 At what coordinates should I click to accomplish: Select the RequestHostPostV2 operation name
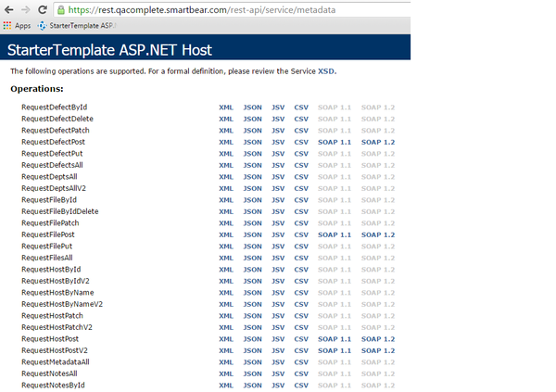click(55, 350)
